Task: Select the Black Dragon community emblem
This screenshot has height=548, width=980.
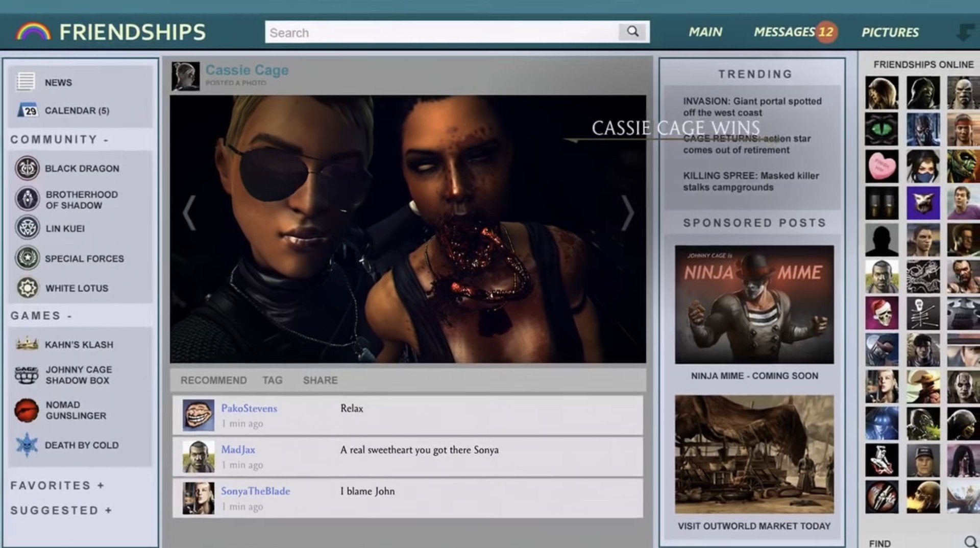Action: tap(27, 168)
